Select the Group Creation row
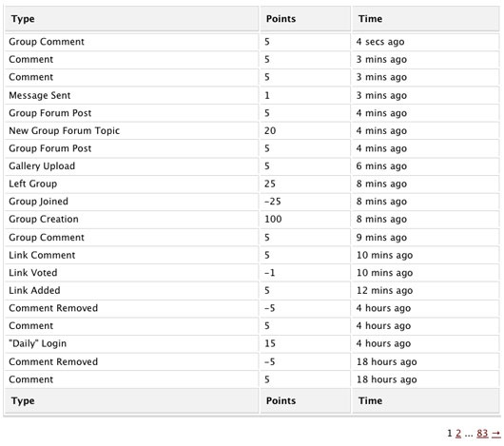 [x=252, y=219]
